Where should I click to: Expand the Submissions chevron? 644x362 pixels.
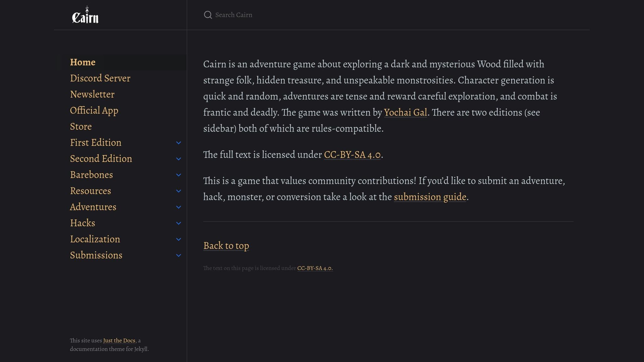tap(178, 255)
